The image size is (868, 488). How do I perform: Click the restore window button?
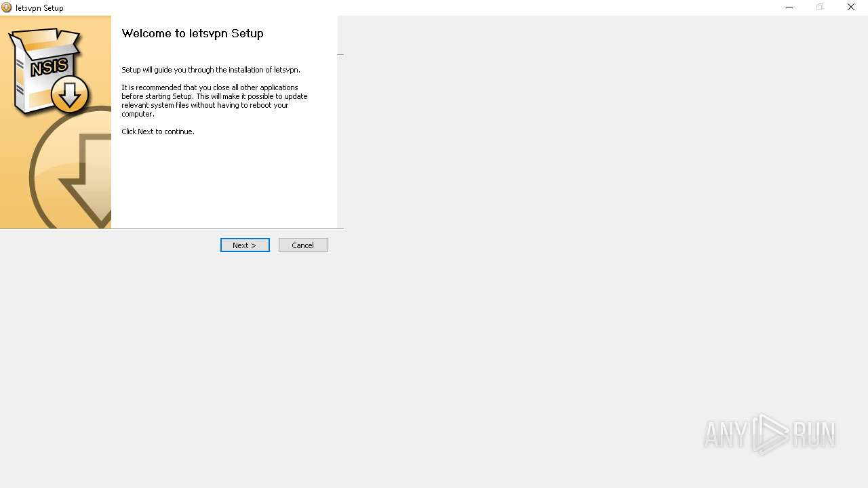click(x=820, y=7)
